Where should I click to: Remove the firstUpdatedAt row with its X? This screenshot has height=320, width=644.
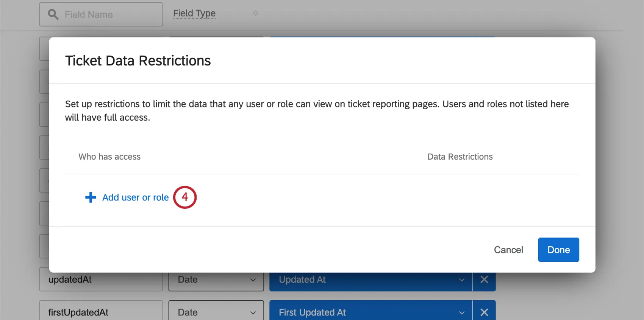(484, 312)
